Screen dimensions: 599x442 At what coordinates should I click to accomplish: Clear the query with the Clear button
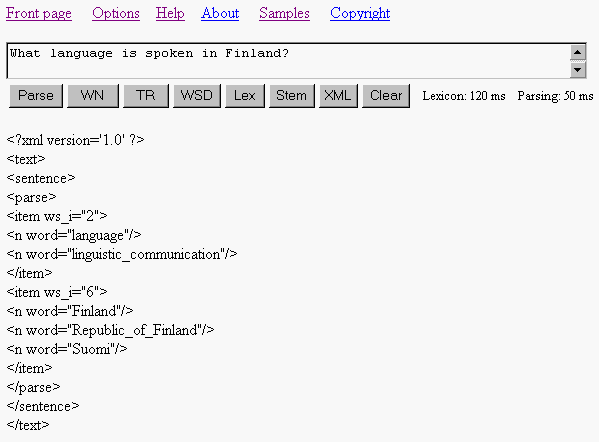click(x=386, y=96)
